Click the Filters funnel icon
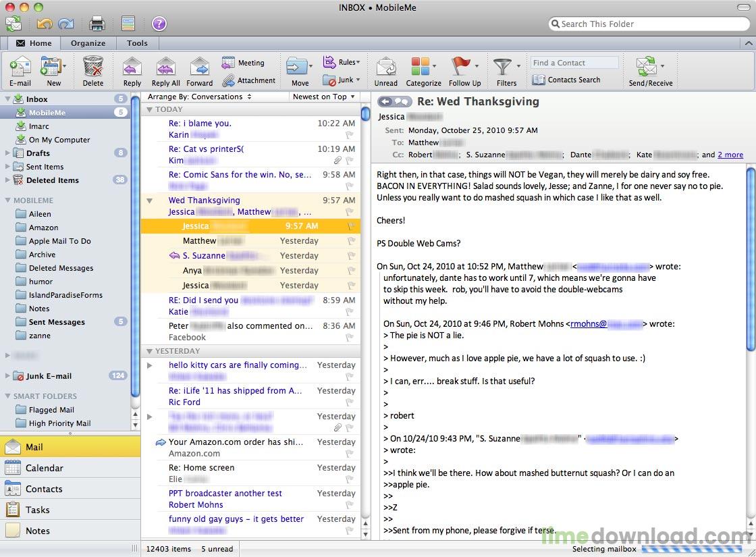The height and width of the screenshot is (557, 756). coord(502,66)
